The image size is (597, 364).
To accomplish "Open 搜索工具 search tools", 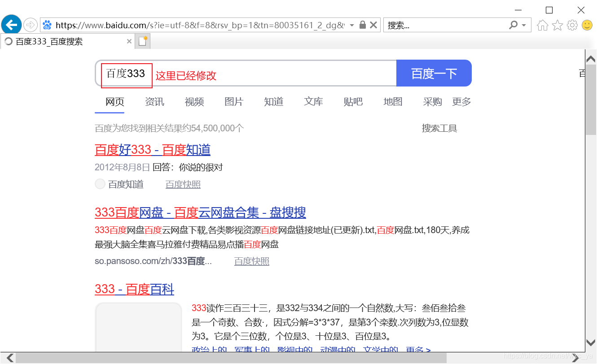I will click(439, 128).
